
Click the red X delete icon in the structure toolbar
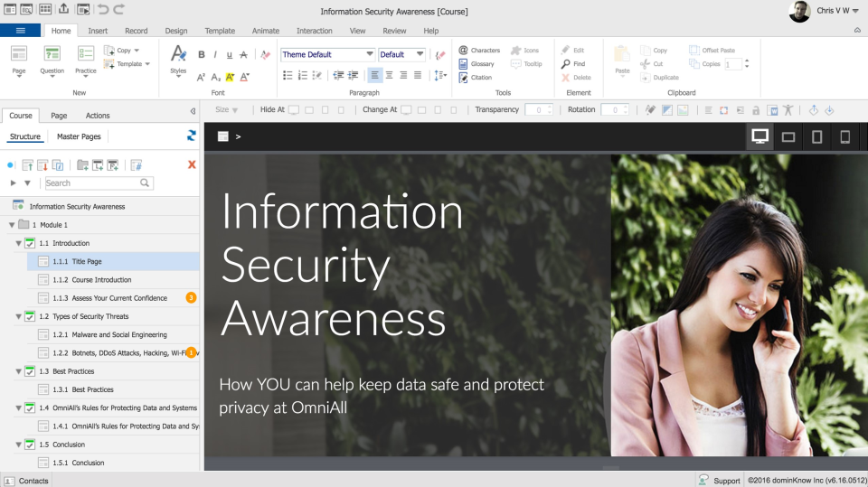pos(192,165)
